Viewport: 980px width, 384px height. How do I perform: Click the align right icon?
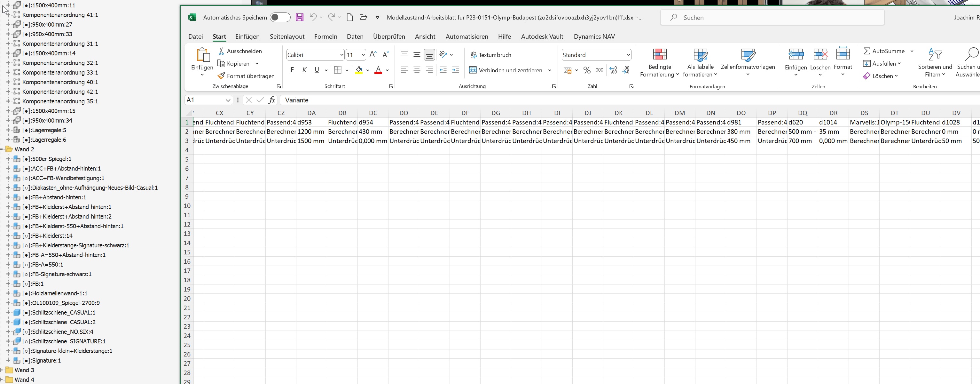tap(429, 70)
